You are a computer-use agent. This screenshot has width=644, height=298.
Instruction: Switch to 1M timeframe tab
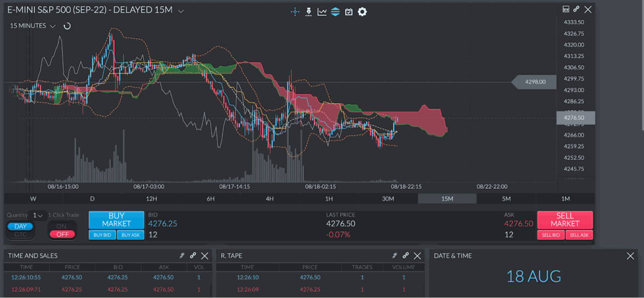click(565, 199)
